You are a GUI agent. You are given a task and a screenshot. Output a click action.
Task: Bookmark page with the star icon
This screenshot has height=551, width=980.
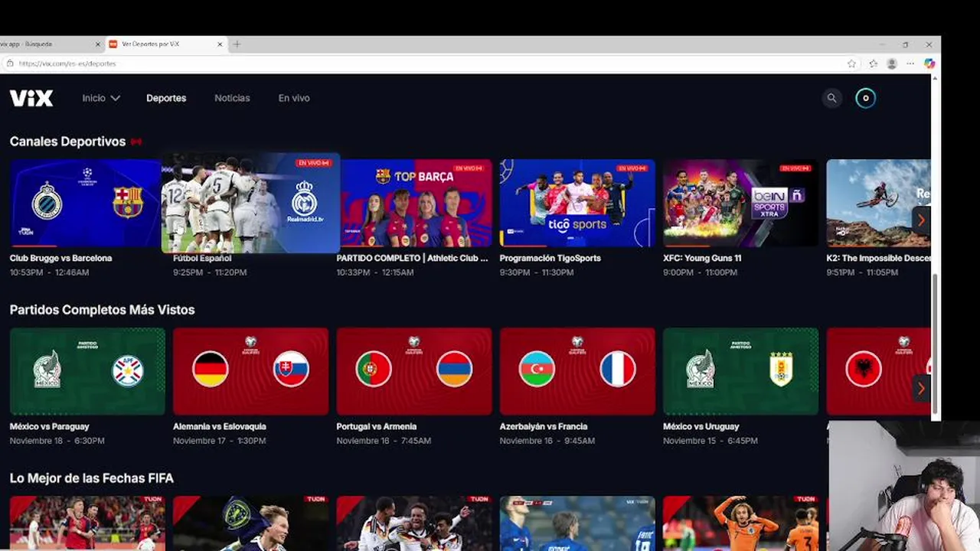click(x=851, y=64)
